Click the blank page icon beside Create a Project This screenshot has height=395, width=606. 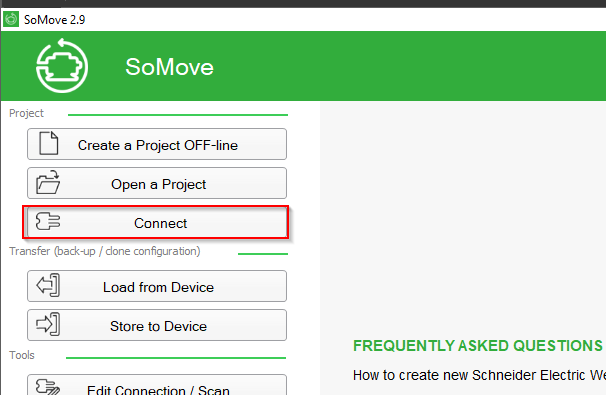pos(49,143)
